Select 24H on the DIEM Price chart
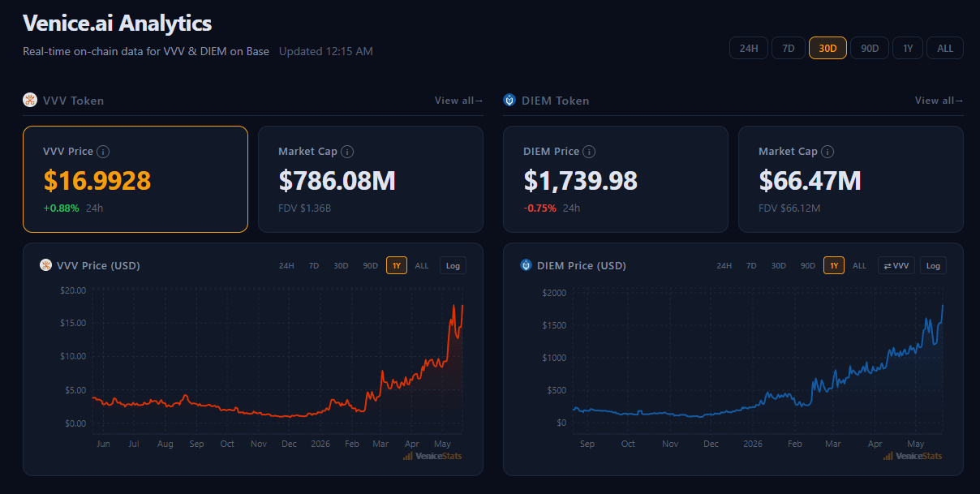Screen dimensions: 980x494 coord(724,265)
